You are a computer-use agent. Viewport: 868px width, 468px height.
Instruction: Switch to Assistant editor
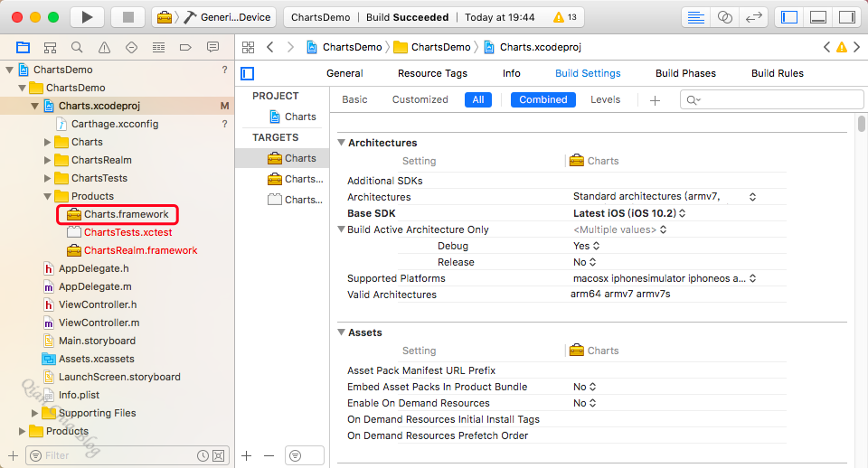pyautogui.click(x=724, y=17)
